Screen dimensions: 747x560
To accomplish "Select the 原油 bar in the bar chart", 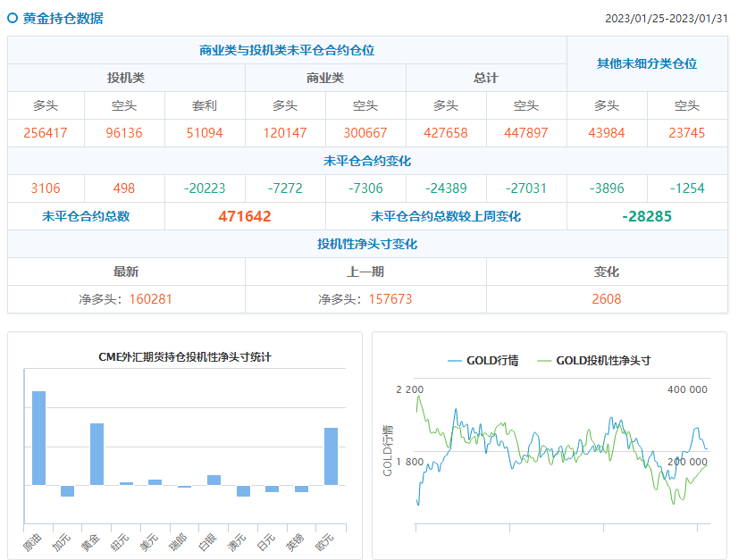I will pyautogui.click(x=38, y=438).
